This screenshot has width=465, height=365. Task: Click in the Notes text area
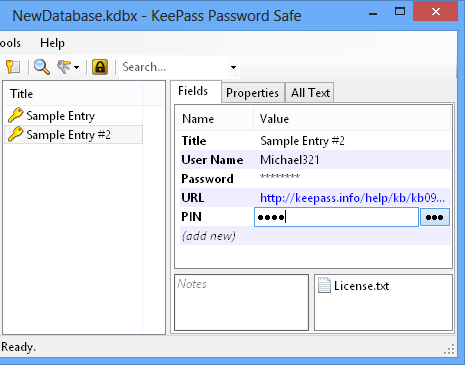(x=241, y=303)
